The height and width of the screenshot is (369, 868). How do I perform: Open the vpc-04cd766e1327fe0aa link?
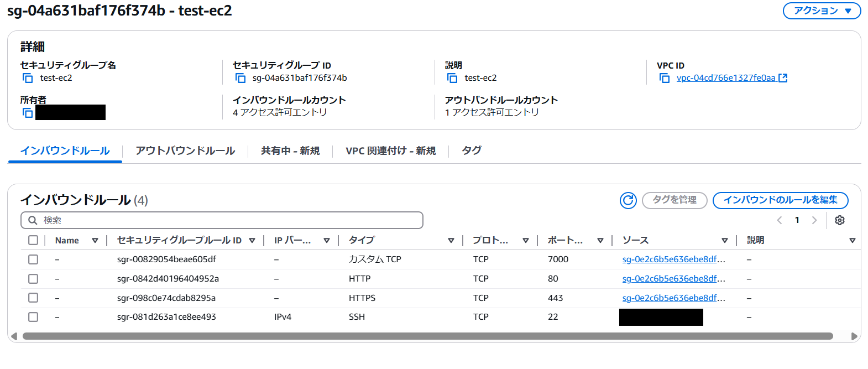(x=726, y=78)
